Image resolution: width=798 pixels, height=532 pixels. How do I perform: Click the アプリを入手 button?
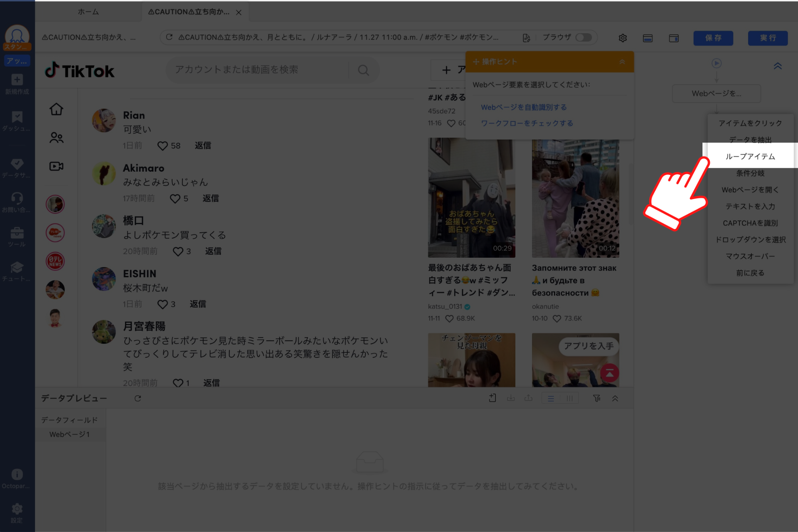[x=589, y=346]
